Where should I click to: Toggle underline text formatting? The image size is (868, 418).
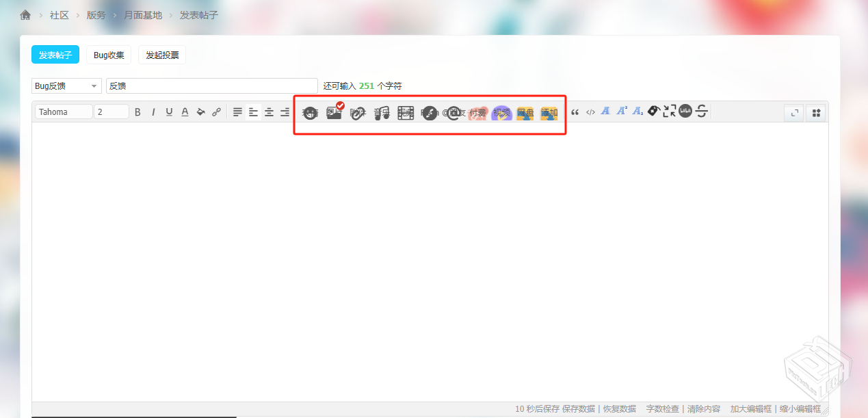tap(169, 112)
